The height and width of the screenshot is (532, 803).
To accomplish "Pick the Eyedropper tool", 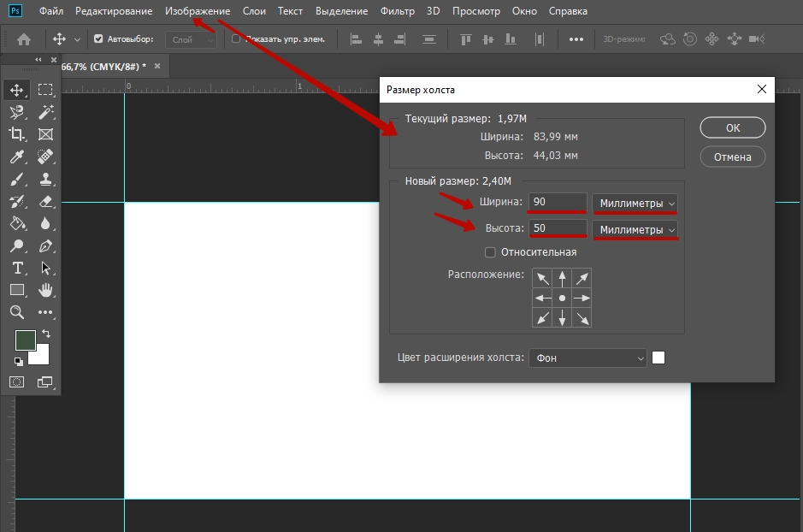I will (16, 157).
